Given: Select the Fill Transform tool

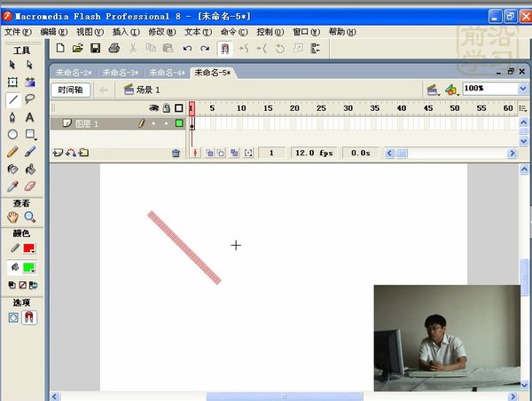Looking at the screenshot, I should 30,82.
